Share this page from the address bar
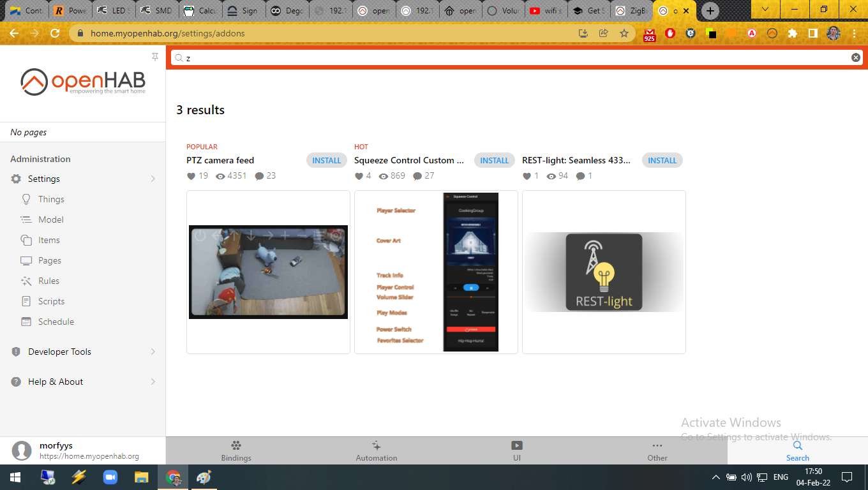This screenshot has height=490, width=868. 604,33
